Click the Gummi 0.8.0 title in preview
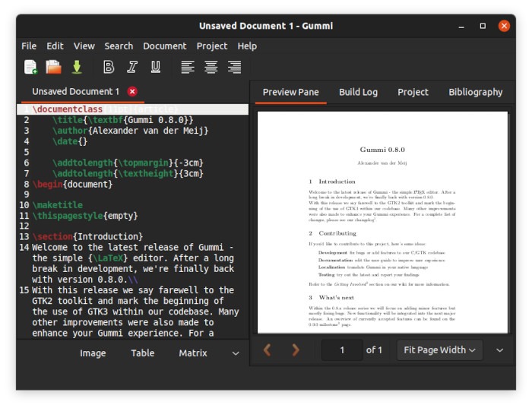The image size is (532, 408). click(382, 150)
